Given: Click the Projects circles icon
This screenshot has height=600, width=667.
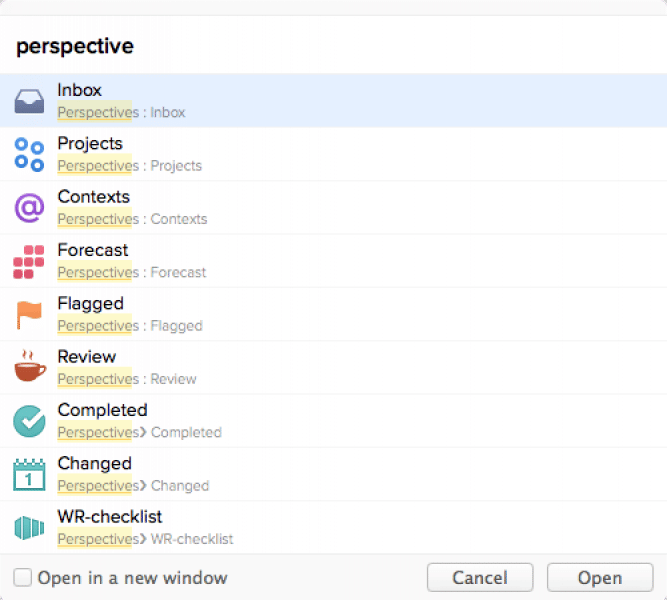Looking at the screenshot, I should 29,154.
